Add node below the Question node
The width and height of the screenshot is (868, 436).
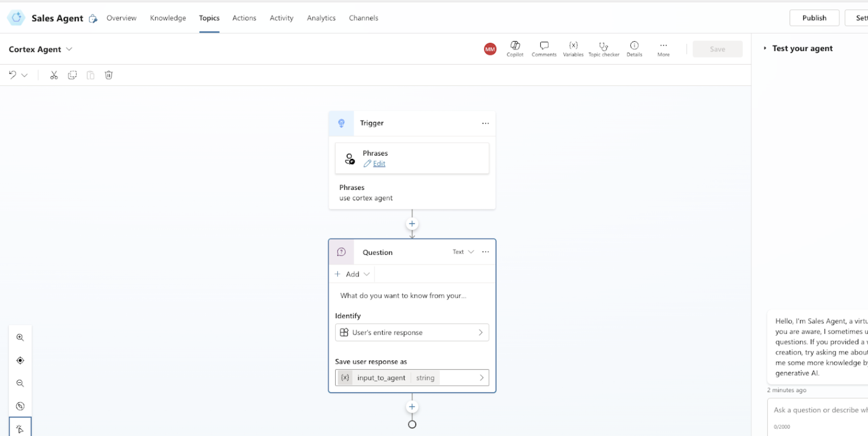pos(412,407)
